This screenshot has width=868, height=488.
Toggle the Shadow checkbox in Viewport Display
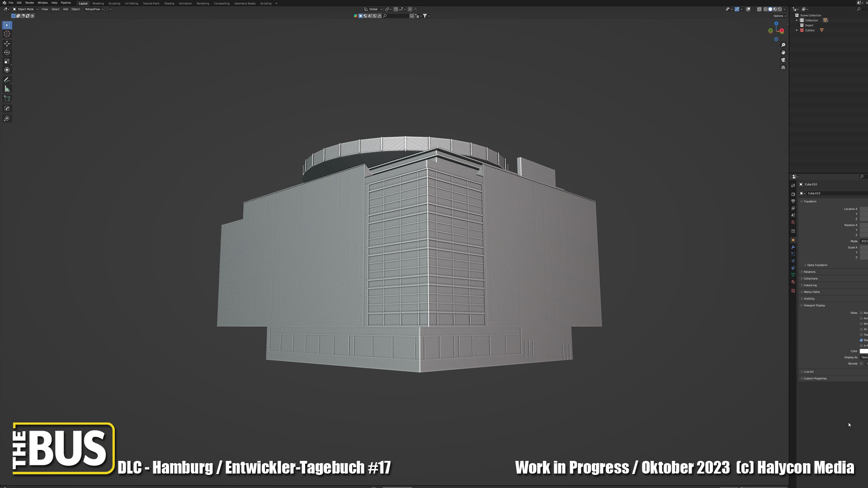click(861, 340)
